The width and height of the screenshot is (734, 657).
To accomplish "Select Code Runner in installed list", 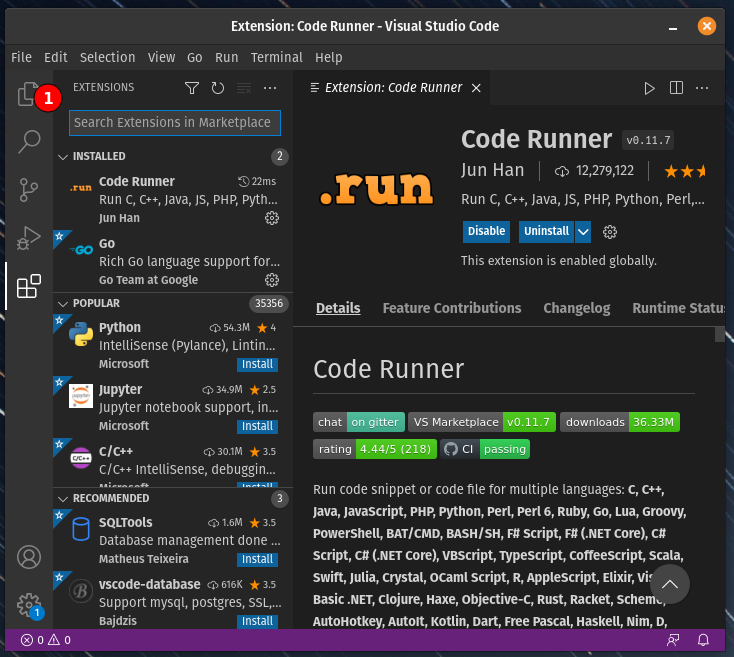I will [173, 199].
